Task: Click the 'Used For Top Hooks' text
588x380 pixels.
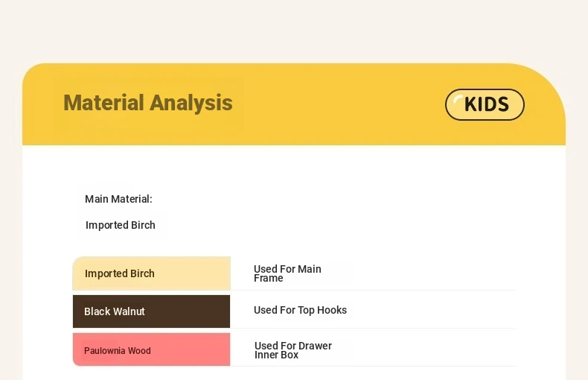Action: (300, 310)
